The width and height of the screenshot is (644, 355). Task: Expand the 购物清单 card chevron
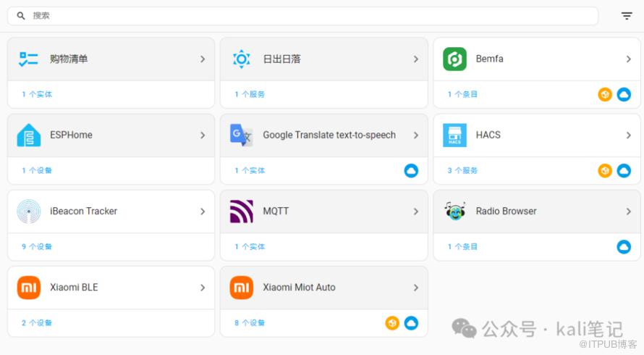pos(203,59)
